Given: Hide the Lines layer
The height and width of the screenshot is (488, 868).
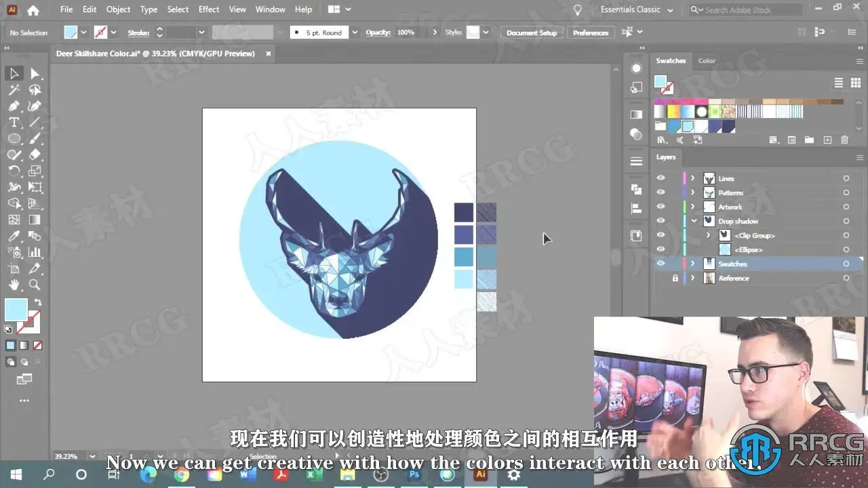Looking at the screenshot, I should [x=660, y=178].
